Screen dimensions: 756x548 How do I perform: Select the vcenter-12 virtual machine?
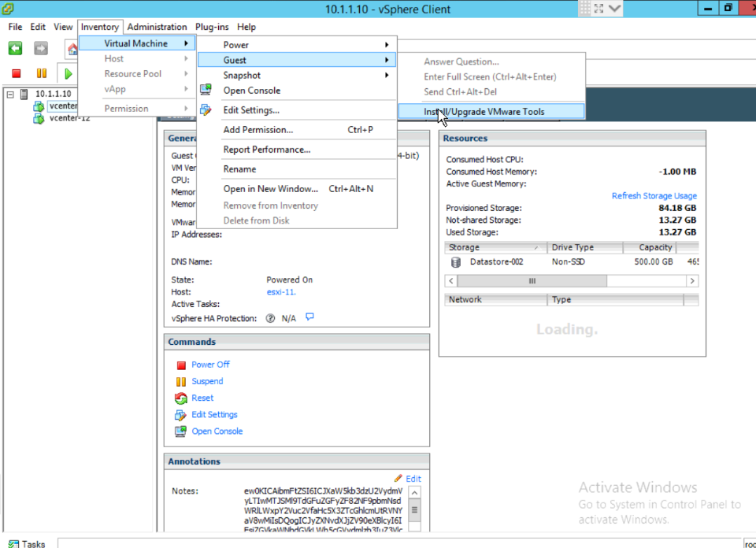[x=63, y=118]
